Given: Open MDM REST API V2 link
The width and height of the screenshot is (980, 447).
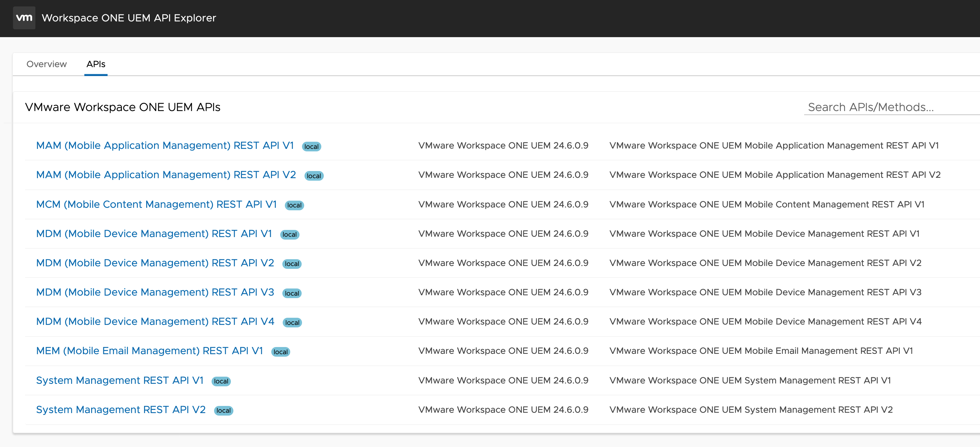Looking at the screenshot, I should tap(155, 263).
